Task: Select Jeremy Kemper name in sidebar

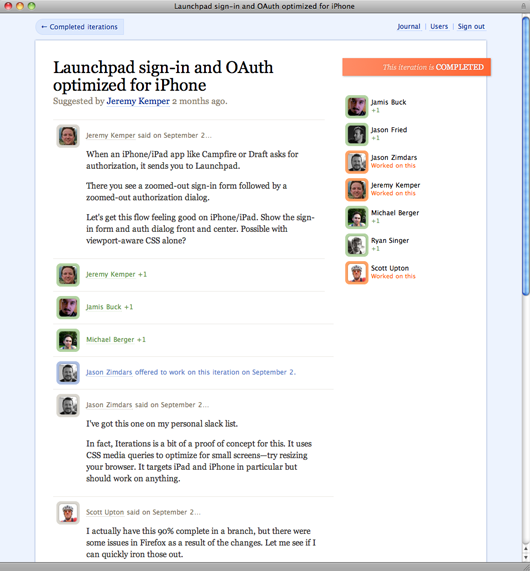Action: click(x=395, y=185)
